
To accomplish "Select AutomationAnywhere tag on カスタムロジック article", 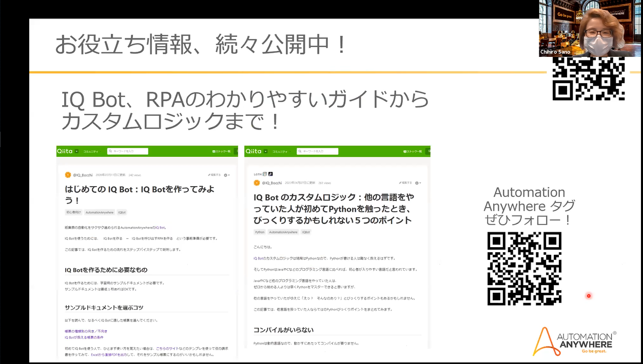I will point(283,232).
